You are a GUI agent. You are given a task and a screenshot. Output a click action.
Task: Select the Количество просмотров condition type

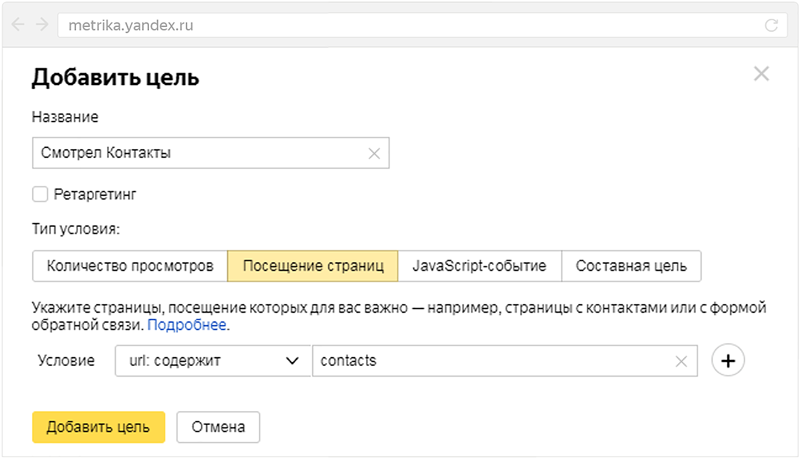130,266
